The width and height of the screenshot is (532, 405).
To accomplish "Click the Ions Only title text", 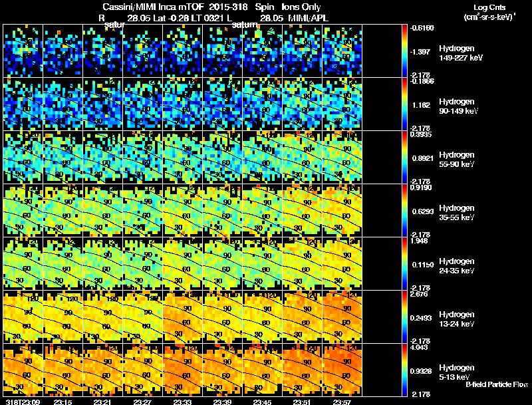I will [301, 7].
